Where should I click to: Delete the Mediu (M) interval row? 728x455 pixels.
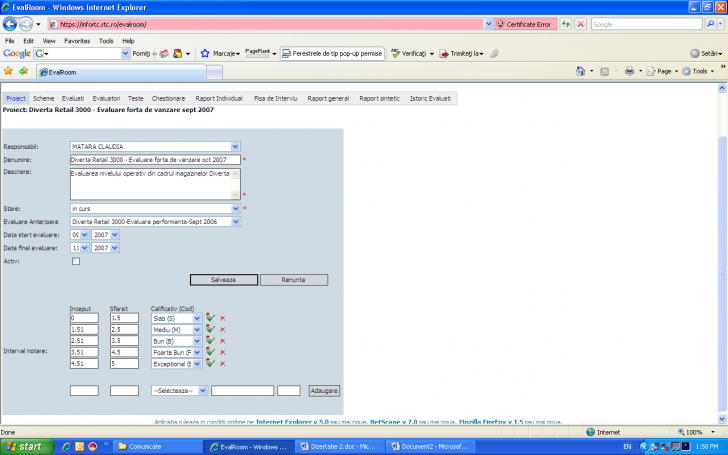223,329
